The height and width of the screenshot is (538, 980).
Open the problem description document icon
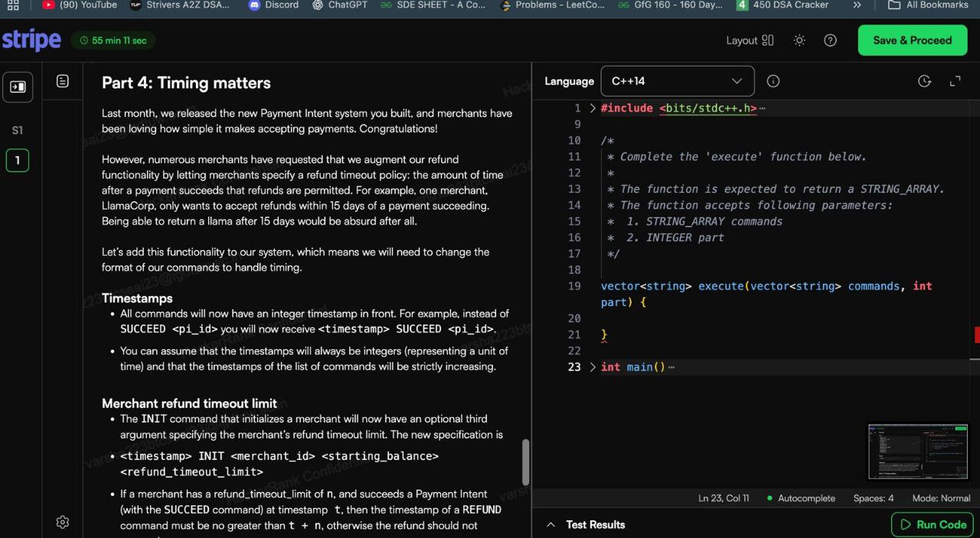(63, 81)
